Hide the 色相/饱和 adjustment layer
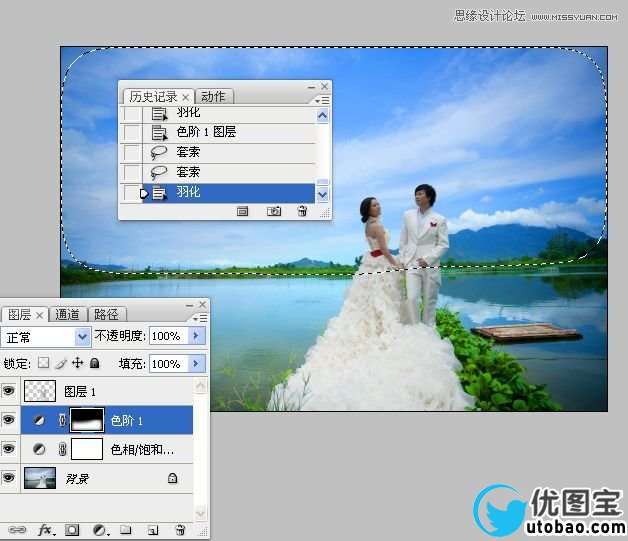Viewport: 628px width, 541px height. pos(9,448)
